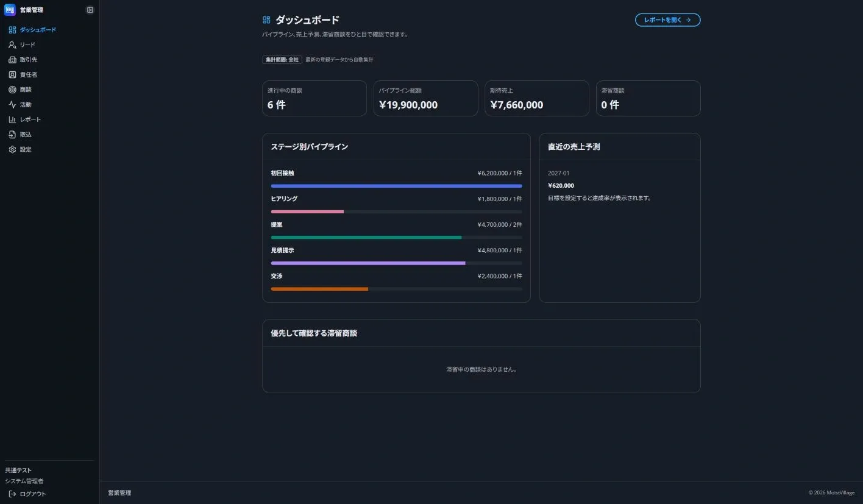Click the dashboard icon beside the page title

[x=266, y=20]
